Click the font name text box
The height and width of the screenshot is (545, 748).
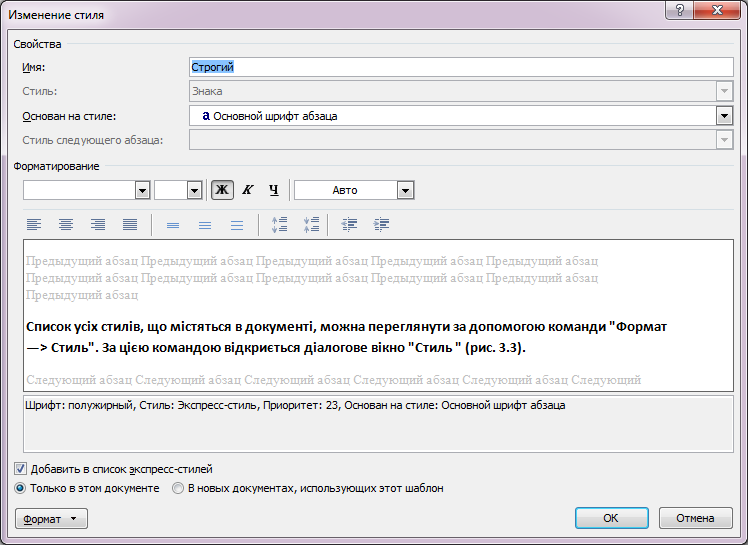[79, 190]
